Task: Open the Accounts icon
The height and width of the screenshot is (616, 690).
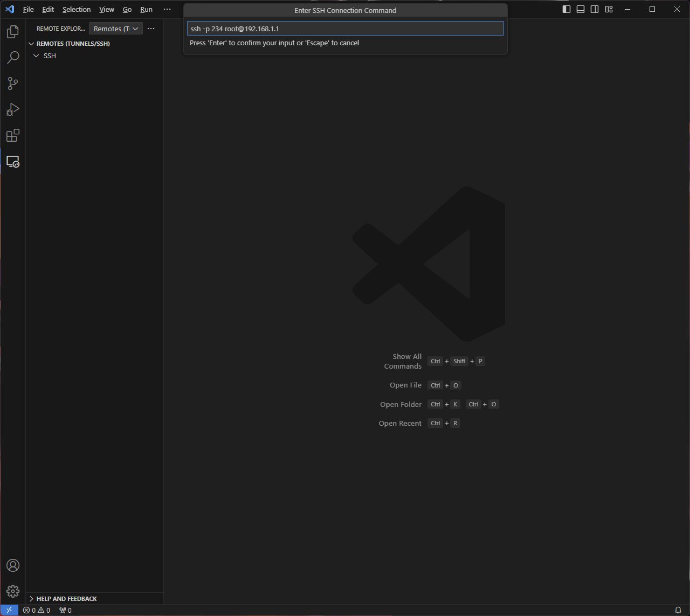Action: [13, 565]
